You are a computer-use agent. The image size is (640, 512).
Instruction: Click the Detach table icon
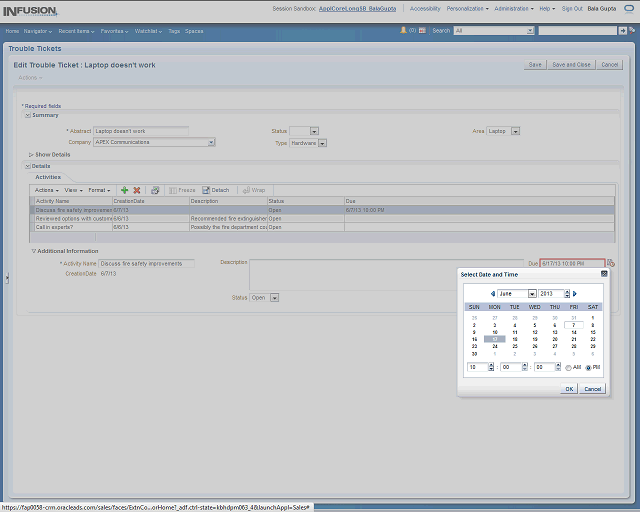coord(216,190)
